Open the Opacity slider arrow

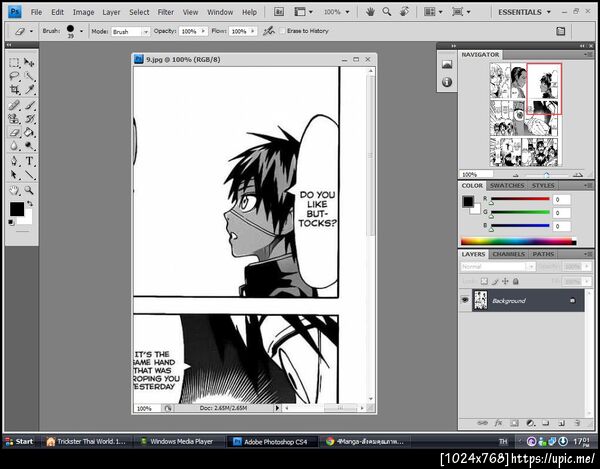pyautogui.click(x=203, y=31)
